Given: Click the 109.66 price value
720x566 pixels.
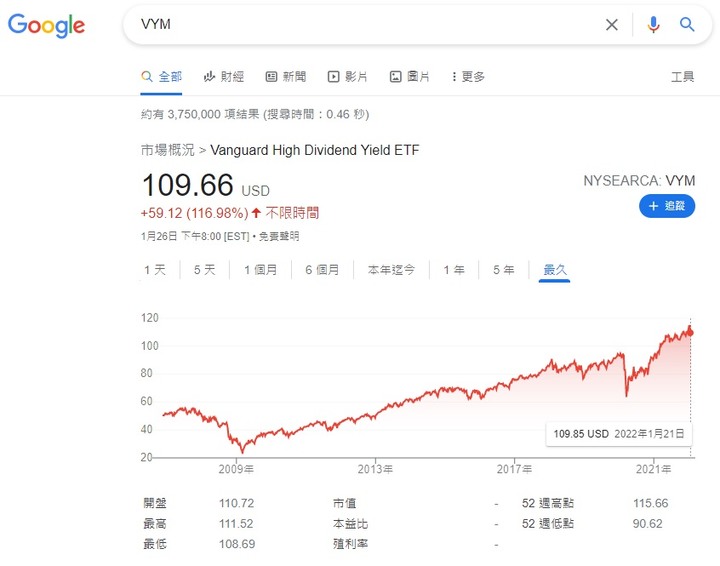Looking at the screenshot, I should click(x=188, y=185).
